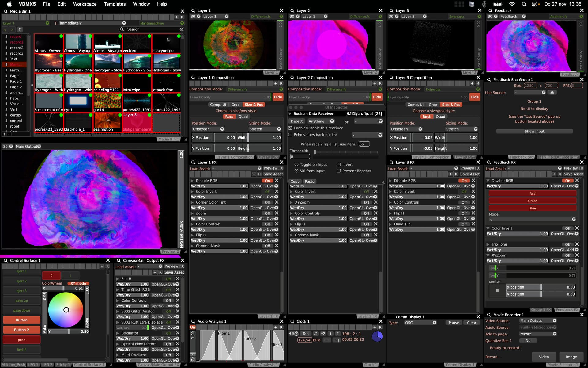588x368 pixels.
Task: Toggle the Clock metronome speaker icon
Action: (x=291, y=334)
